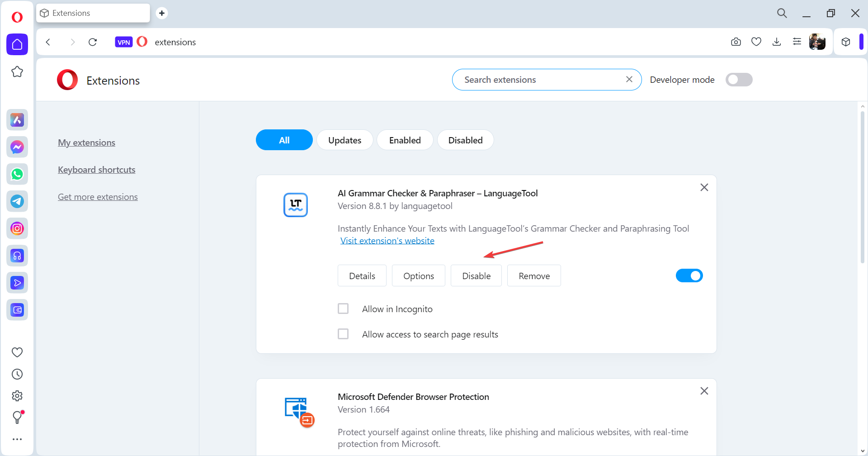Image resolution: width=868 pixels, height=456 pixels.
Task: Open WhatsApp in the sidebar
Action: (17, 174)
